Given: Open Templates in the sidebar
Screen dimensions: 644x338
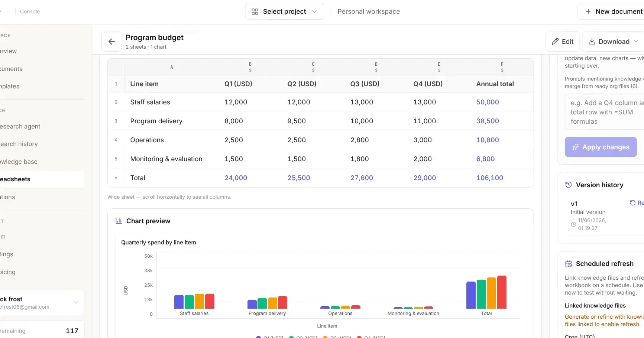Looking at the screenshot, I should coord(10,87).
